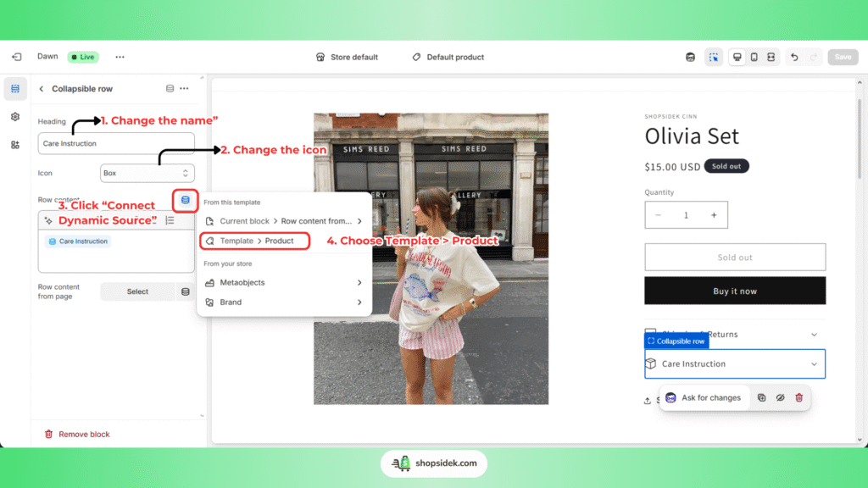Screen dimensions: 868x488
Task: Open the Apps icon in left sidebar
Action: [x=15, y=145]
